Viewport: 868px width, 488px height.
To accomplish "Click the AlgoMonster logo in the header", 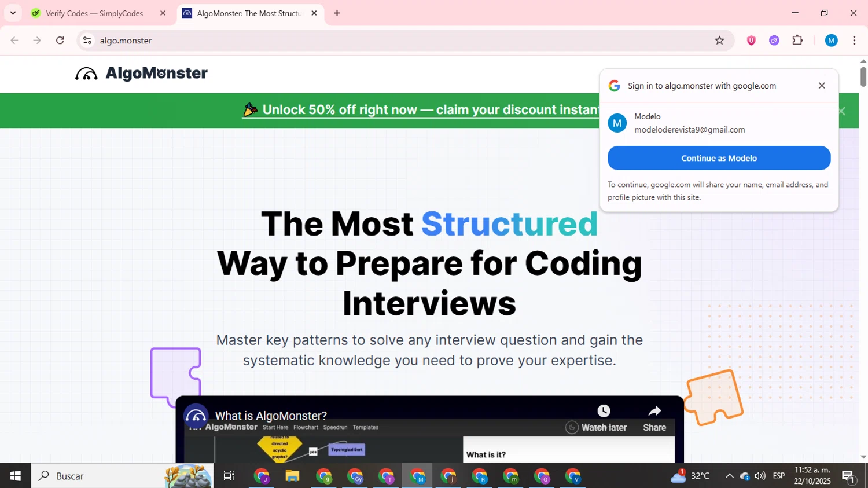I will click(x=141, y=74).
